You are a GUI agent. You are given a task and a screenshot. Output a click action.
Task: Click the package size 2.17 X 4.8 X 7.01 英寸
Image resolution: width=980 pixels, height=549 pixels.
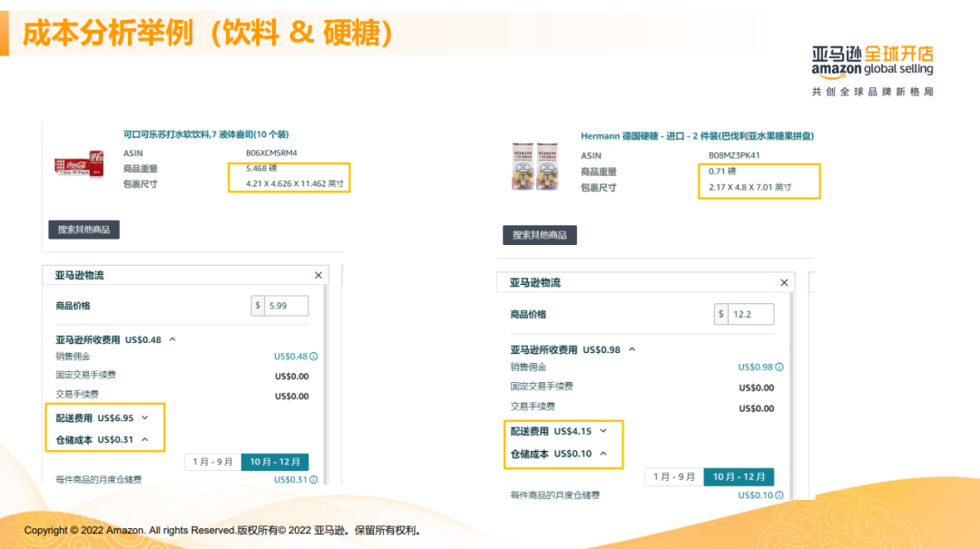pyautogui.click(x=750, y=187)
